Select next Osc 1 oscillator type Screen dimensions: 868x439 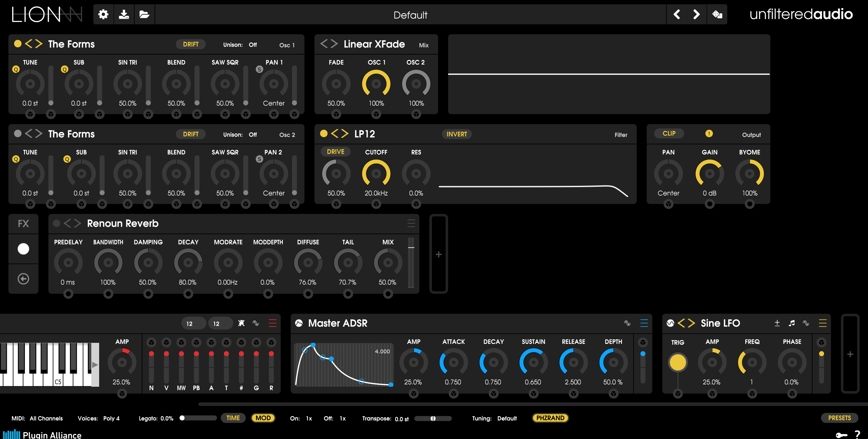[39, 44]
